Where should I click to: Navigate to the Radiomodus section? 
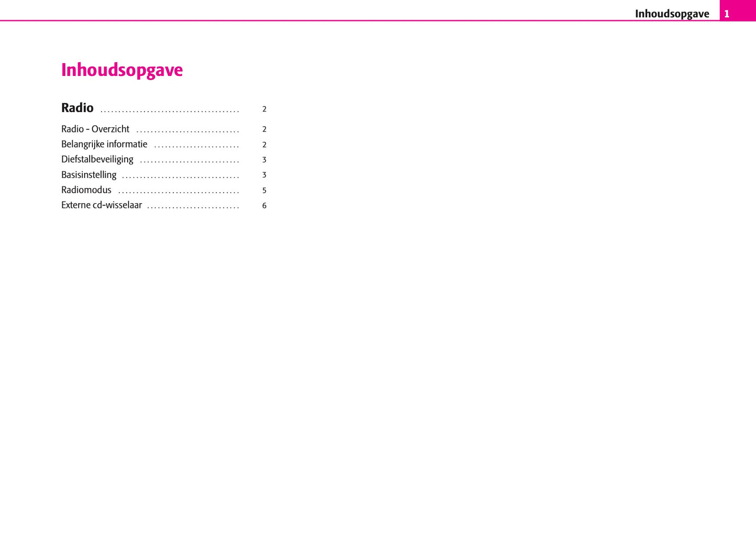point(86,190)
